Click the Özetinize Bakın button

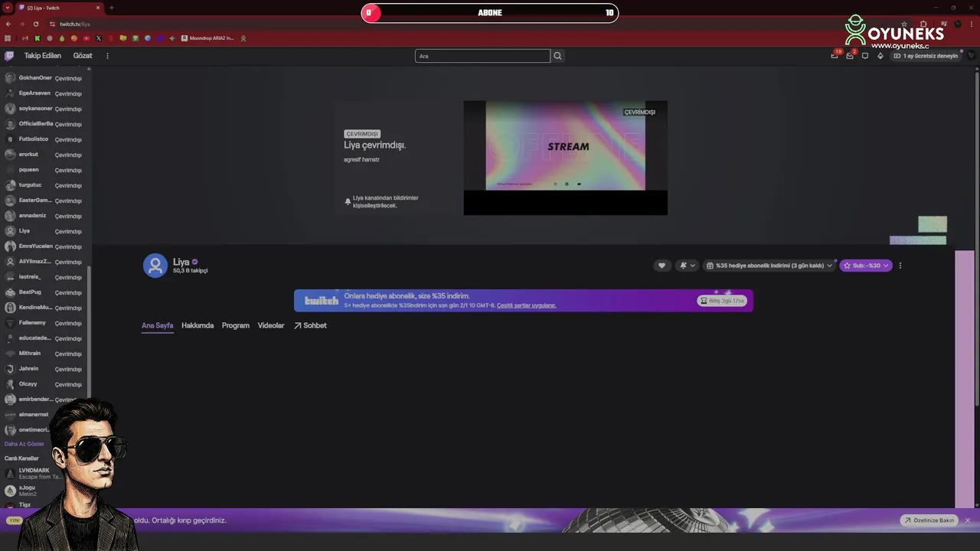click(929, 520)
